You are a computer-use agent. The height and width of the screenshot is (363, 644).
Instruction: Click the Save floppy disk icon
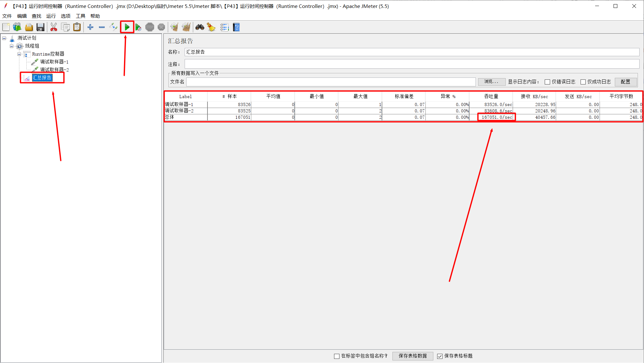40,27
